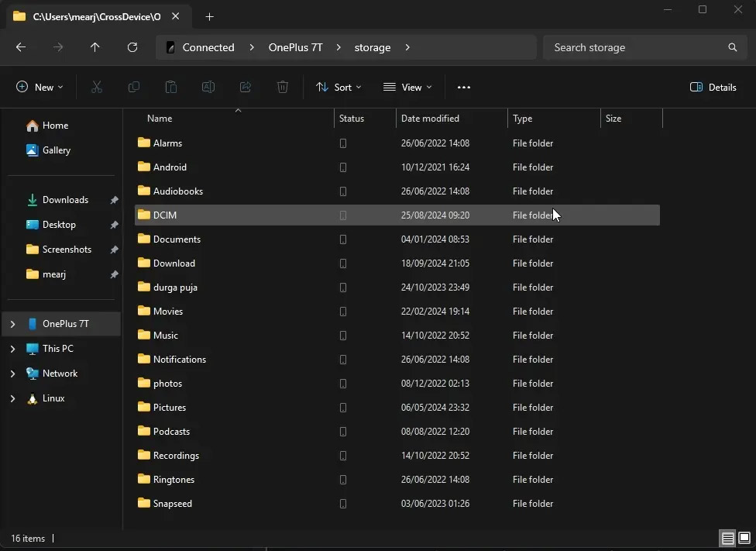Switch to compact list layout via status bar
The width and height of the screenshot is (756, 551).
tap(727, 539)
